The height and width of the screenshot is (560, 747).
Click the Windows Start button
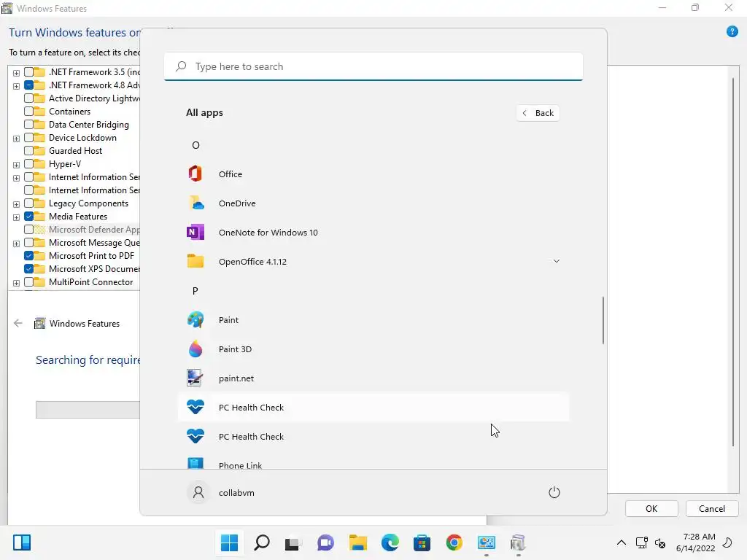click(x=229, y=542)
